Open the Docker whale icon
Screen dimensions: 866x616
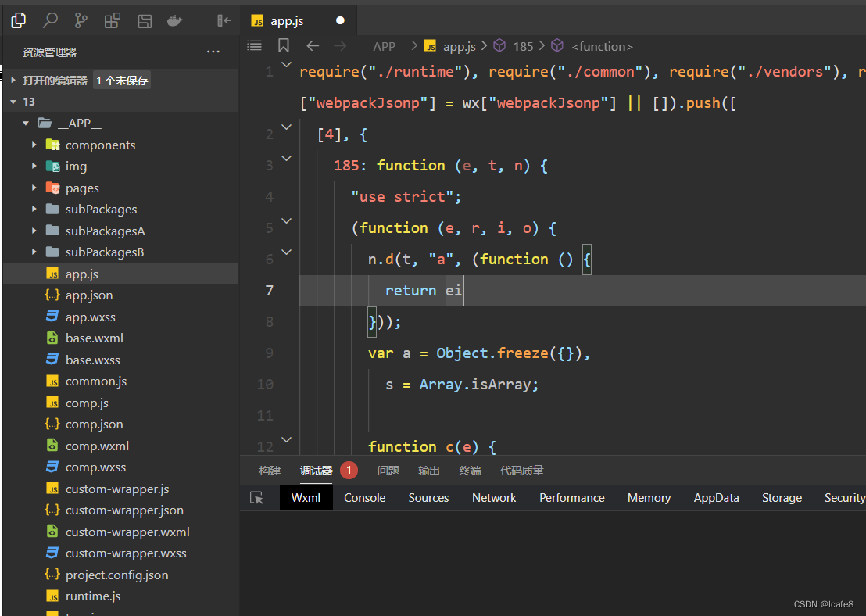[175, 21]
